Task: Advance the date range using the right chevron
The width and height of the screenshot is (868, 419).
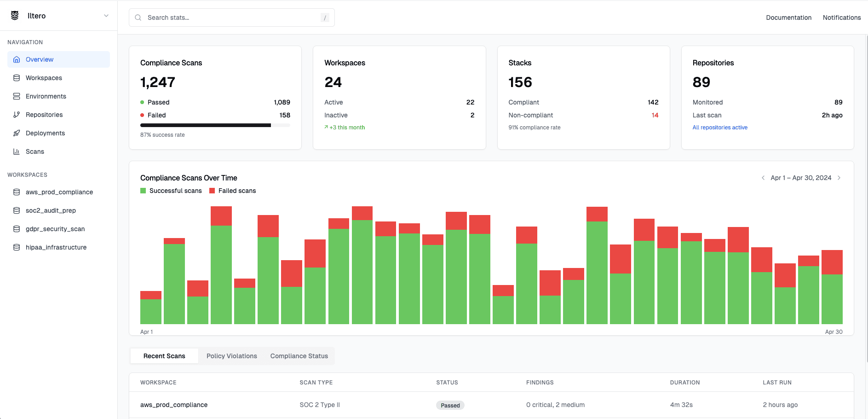Action: (x=839, y=178)
